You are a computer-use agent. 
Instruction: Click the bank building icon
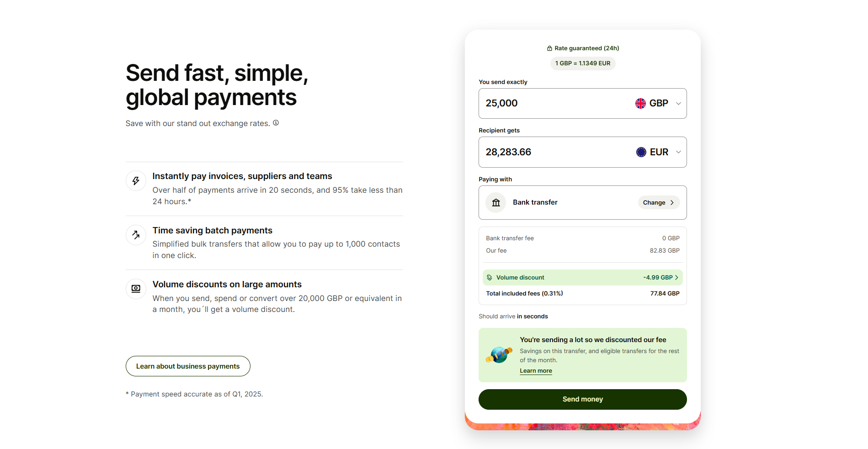point(496,203)
